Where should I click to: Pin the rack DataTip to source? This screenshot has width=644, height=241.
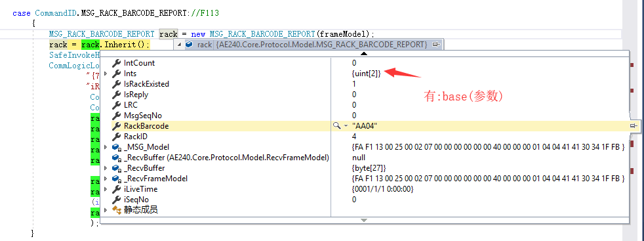436,45
